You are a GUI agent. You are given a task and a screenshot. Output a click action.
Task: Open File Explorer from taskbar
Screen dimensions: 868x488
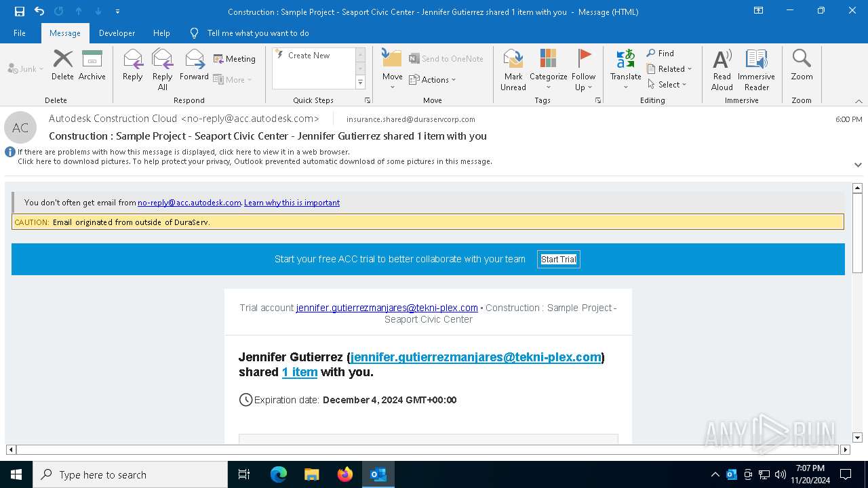[x=312, y=474]
